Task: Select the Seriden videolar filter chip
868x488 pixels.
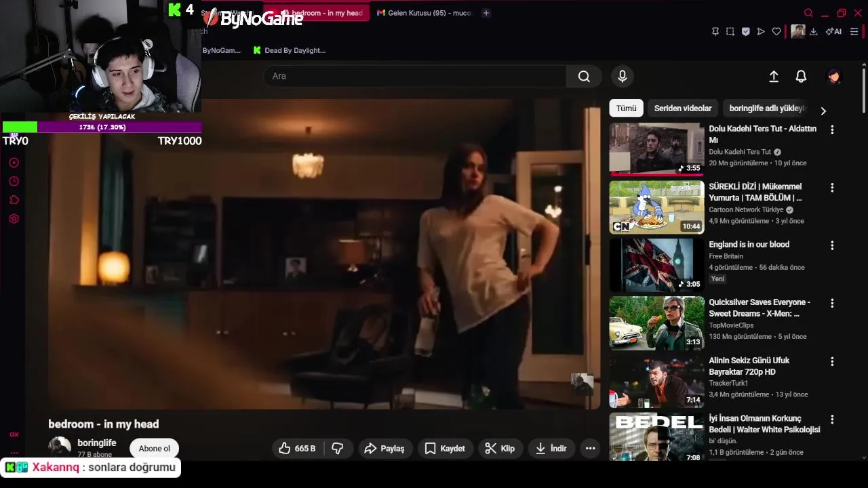Action: click(x=683, y=108)
